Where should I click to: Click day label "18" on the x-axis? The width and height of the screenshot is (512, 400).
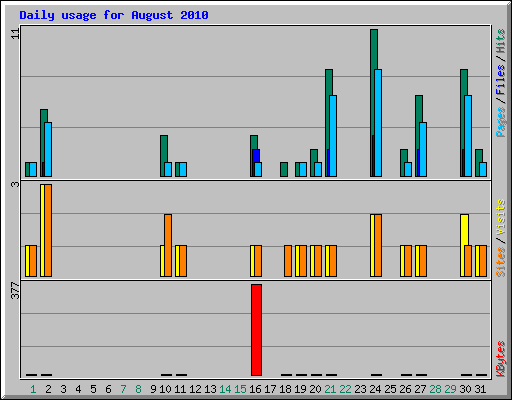[285, 389]
